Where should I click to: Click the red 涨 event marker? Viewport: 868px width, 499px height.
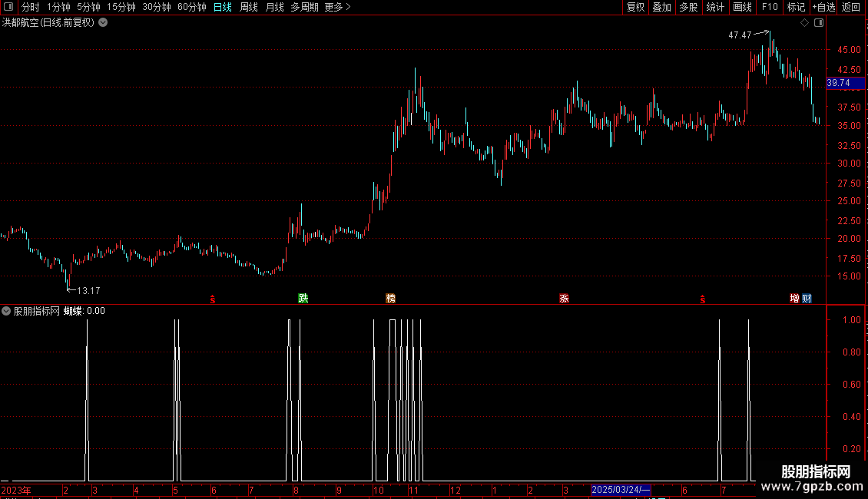(x=564, y=298)
